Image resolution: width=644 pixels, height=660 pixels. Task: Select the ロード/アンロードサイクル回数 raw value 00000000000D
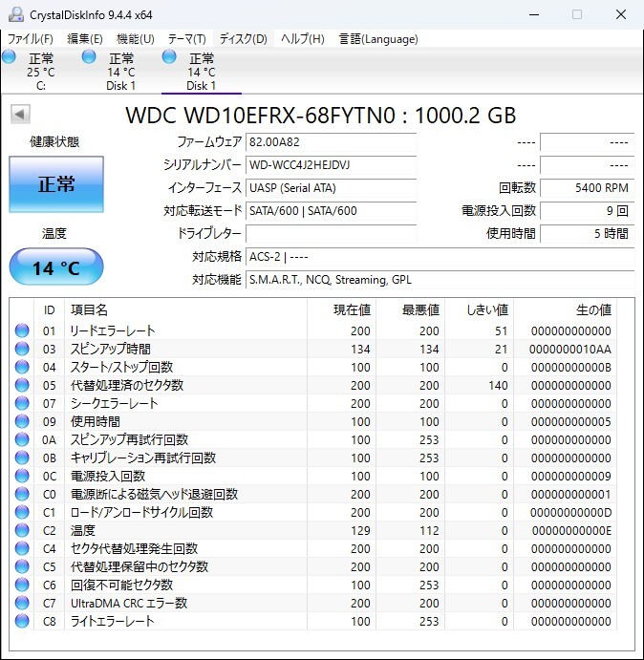(570, 512)
